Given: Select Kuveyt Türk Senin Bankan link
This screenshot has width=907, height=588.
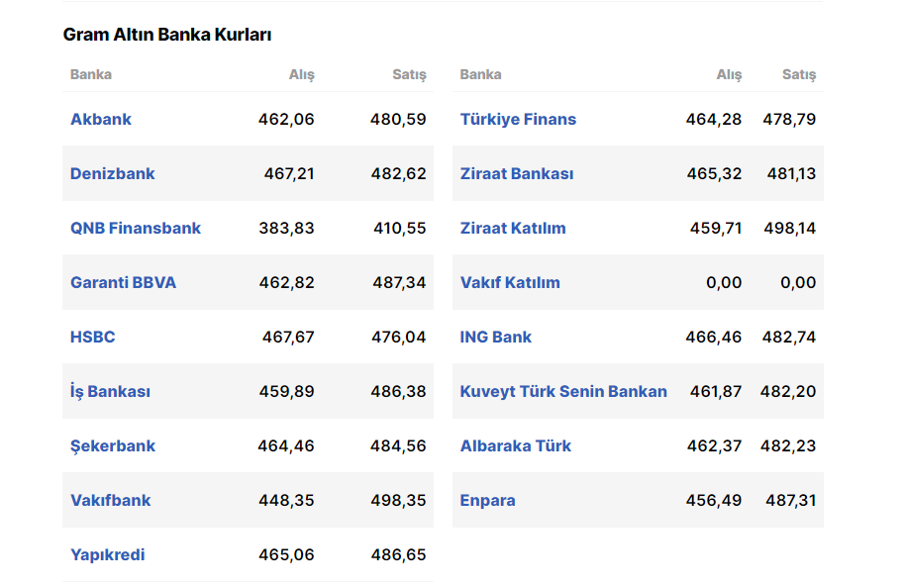Looking at the screenshot, I should (x=563, y=391).
